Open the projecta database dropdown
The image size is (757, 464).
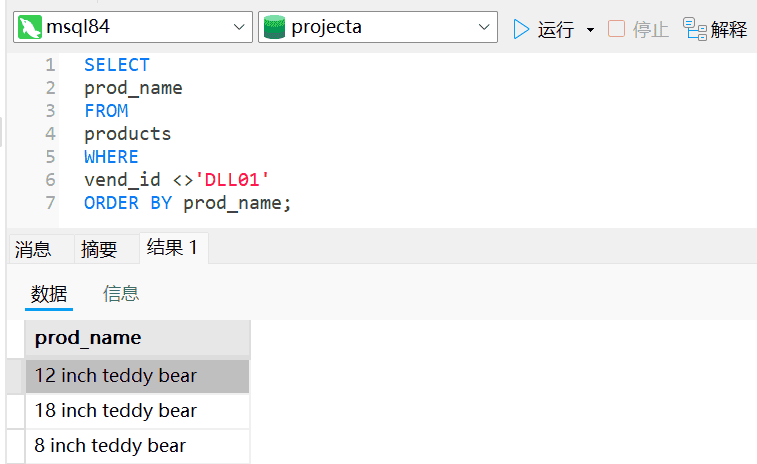(x=484, y=27)
